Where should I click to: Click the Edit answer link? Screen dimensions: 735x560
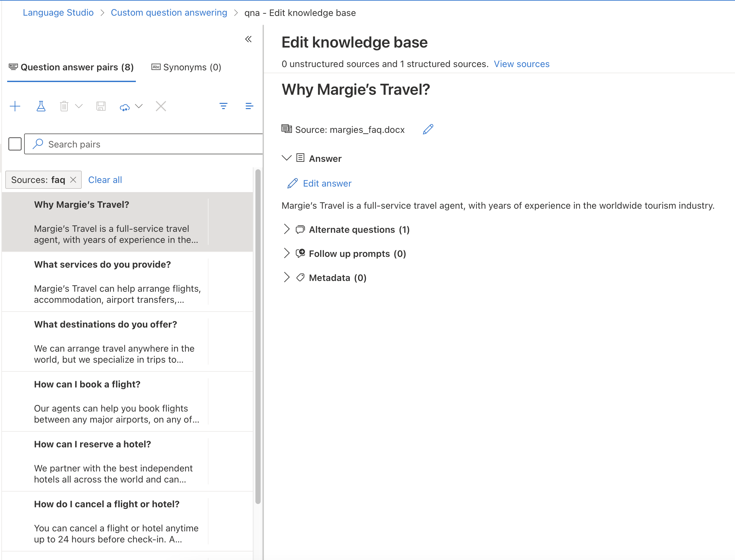326,183
